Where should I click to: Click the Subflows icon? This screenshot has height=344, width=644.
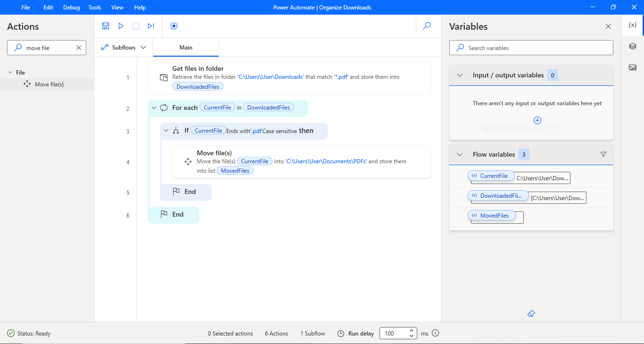click(105, 47)
